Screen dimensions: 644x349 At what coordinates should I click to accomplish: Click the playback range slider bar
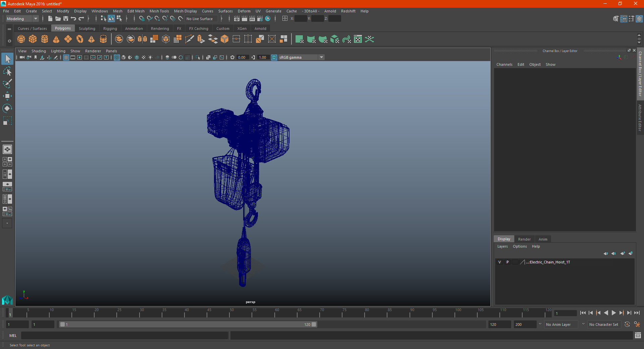(188, 325)
